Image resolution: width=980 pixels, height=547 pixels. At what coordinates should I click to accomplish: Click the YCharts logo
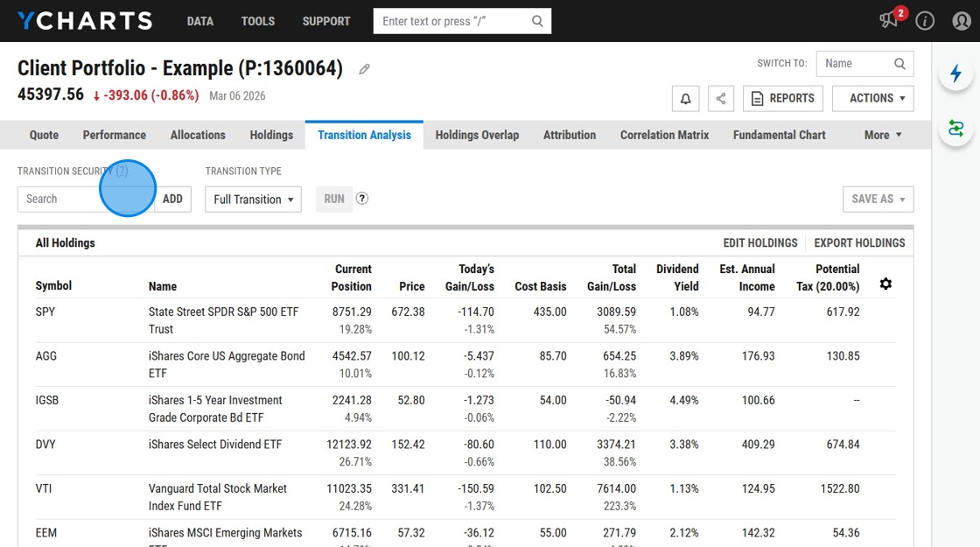pyautogui.click(x=85, y=21)
